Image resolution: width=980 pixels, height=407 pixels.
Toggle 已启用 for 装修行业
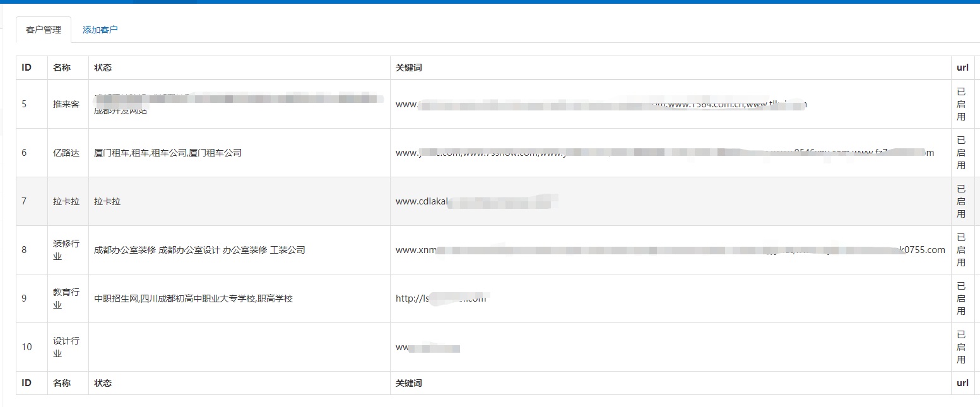click(x=962, y=249)
